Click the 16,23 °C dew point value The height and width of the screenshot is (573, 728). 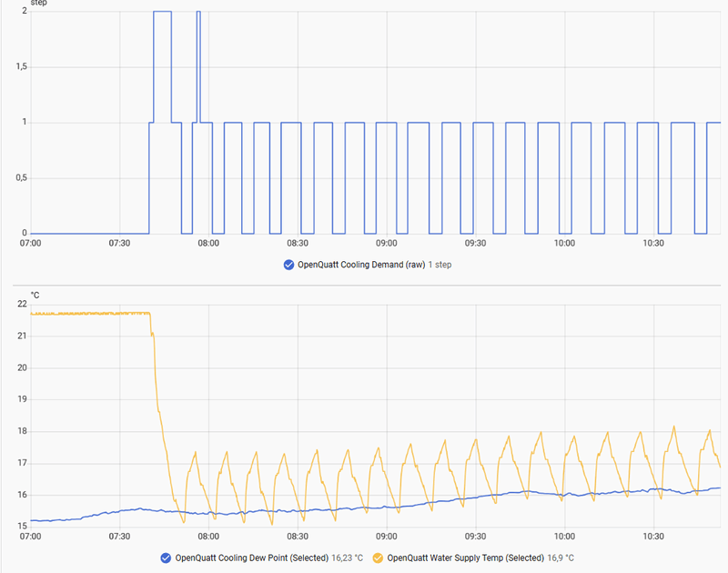click(x=348, y=558)
